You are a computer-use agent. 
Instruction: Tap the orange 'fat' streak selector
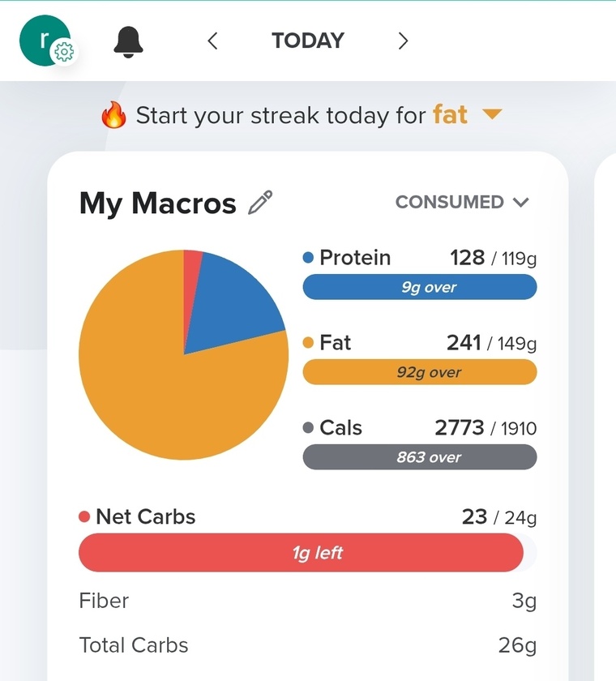click(x=450, y=114)
